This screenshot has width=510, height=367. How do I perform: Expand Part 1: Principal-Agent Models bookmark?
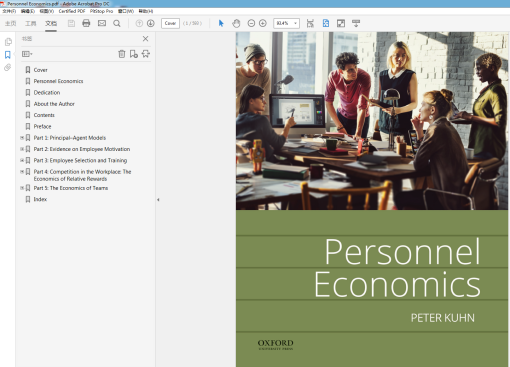click(x=22, y=138)
